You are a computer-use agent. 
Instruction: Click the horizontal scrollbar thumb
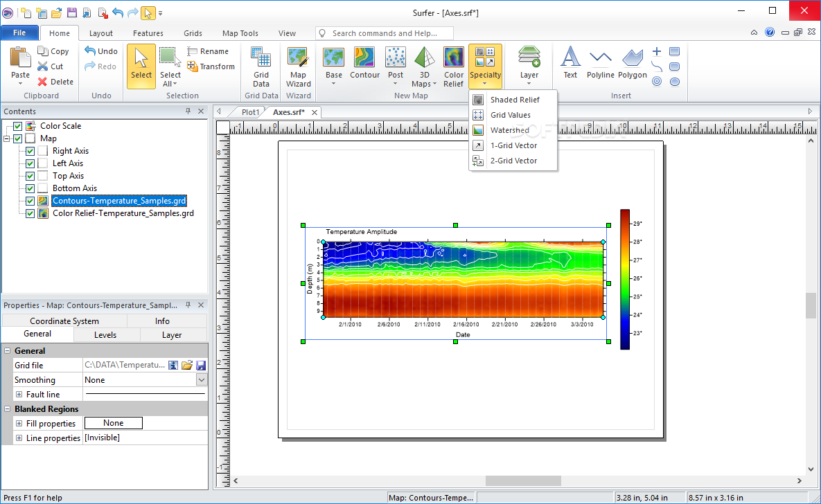(x=523, y=480)
